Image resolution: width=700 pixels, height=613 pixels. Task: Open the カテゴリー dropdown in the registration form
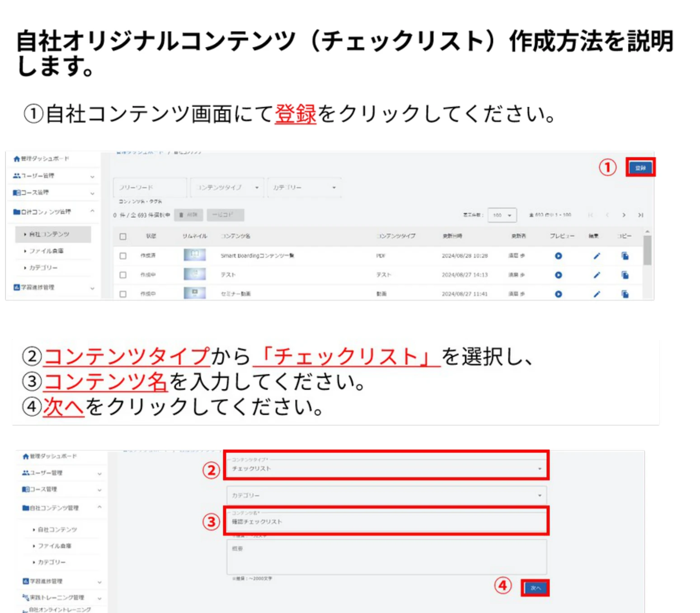(x=386, y=495)
